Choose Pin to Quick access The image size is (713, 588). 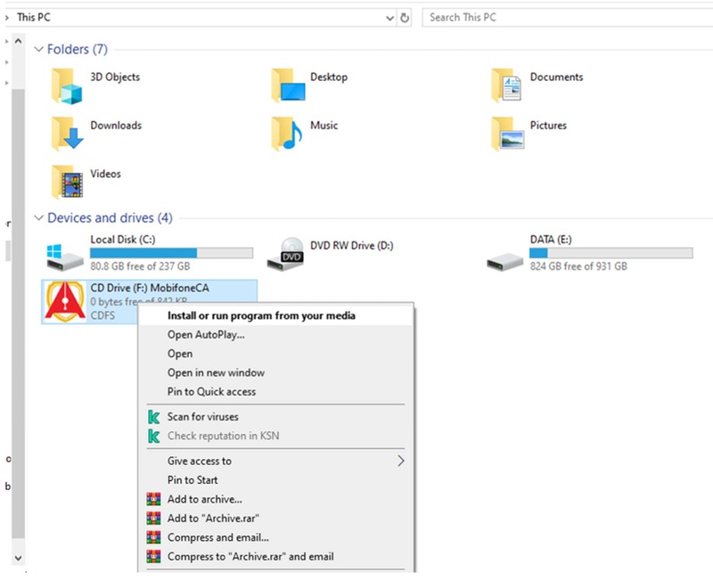pos(276,392)
